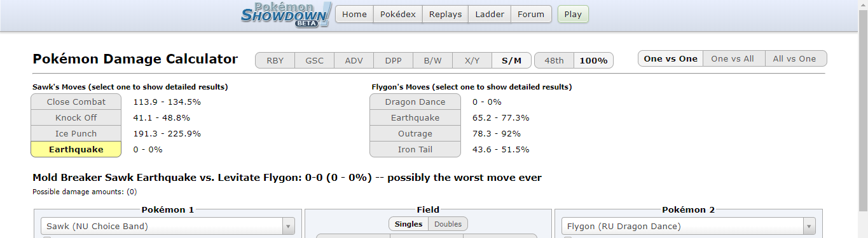Pick Sawk's Close Combat move
Image resolution: width=868 pixels, height=238 pixels.
point(76,102)
